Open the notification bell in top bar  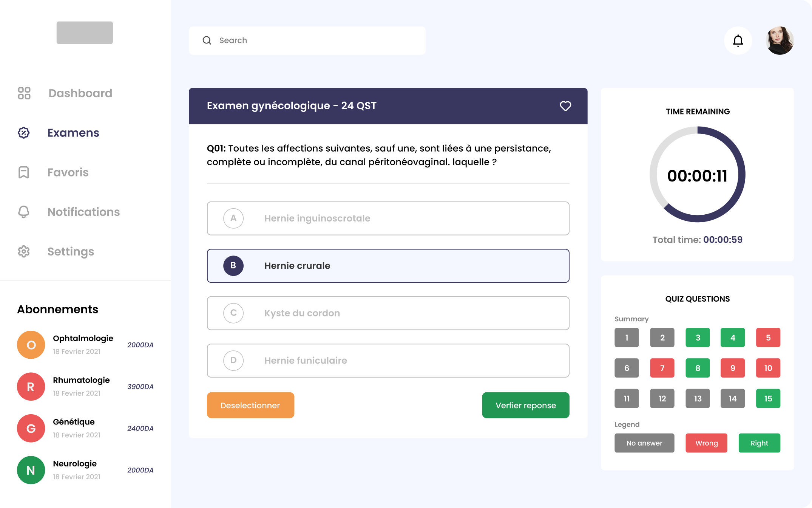coord(738,40)
